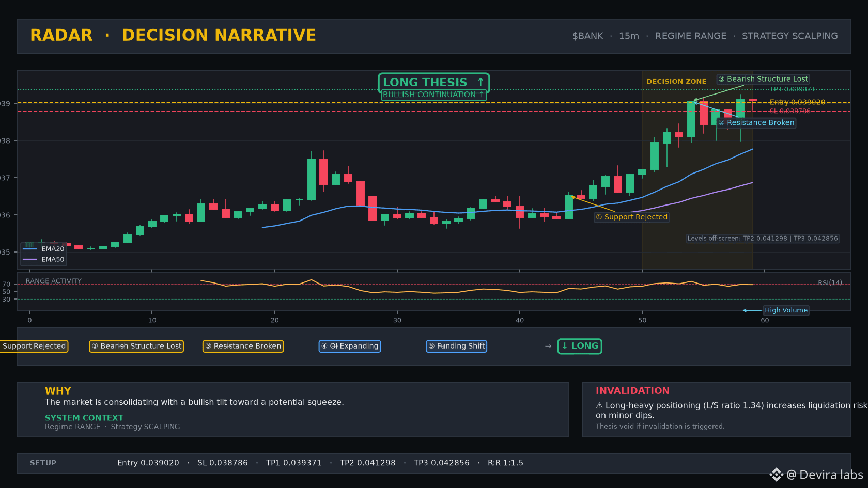
Task: Click the Bearish Structure Lost chip in the step row
Action: pos(136,346)
